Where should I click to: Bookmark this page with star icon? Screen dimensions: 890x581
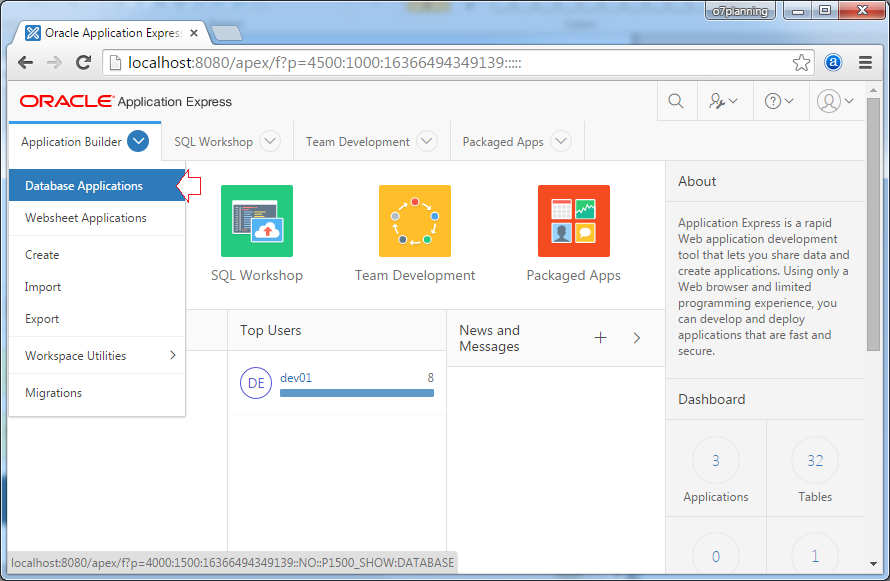pos(801,62)
